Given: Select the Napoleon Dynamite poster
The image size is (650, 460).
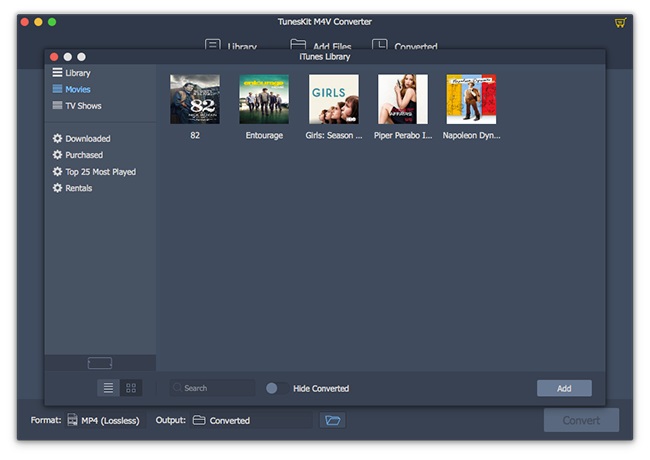Looking at the screenshot, I should coord(471,99).
